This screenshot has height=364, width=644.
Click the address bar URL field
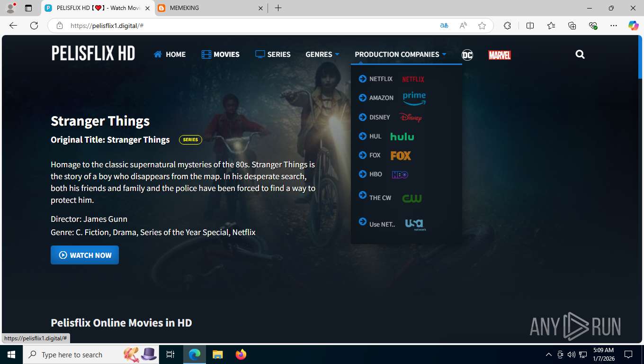[251, 26]
